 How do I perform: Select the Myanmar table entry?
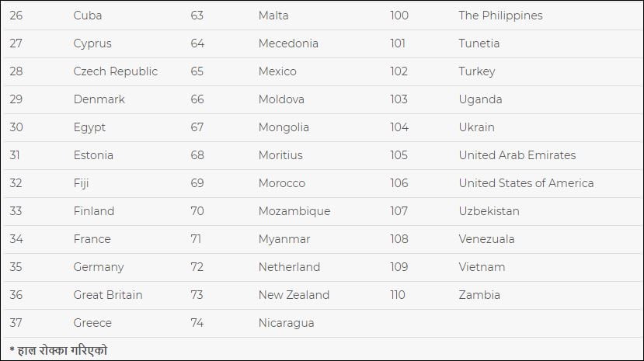[284, 239]
